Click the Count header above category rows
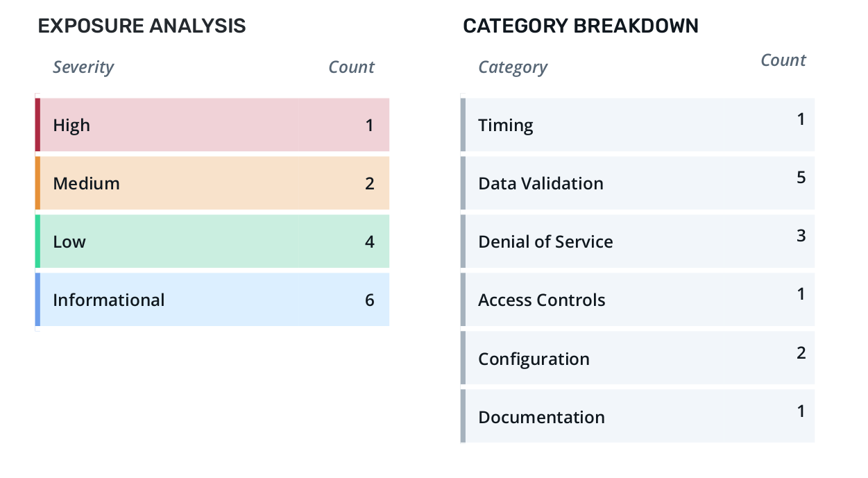The height and width of the screenshot is (478, 868). point(783,60)
